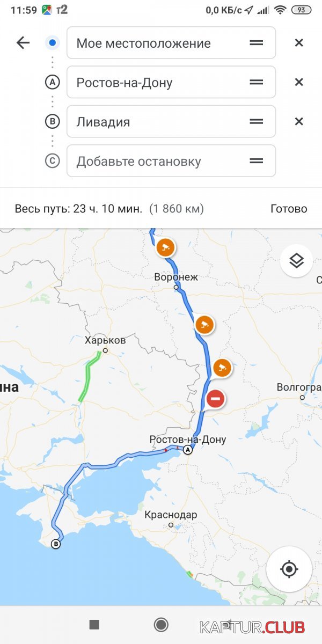
Task: Tap the stop B marker on the map
Action: [55, 544]
